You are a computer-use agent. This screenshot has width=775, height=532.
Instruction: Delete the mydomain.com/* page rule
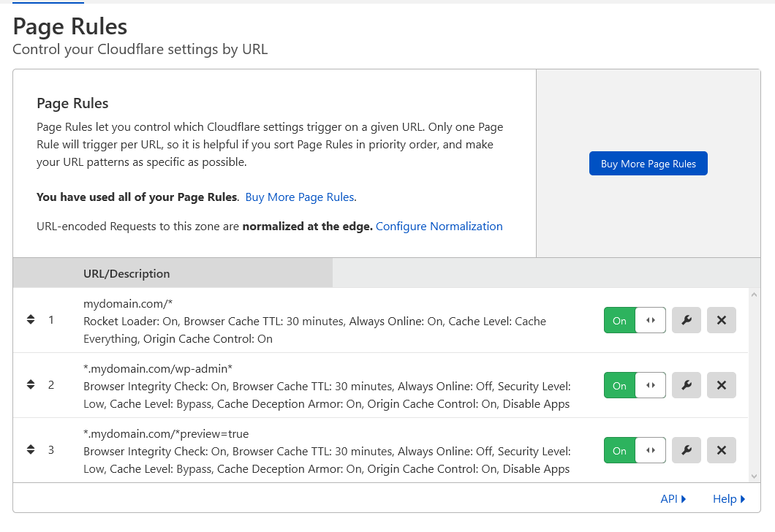pos(721,320)
